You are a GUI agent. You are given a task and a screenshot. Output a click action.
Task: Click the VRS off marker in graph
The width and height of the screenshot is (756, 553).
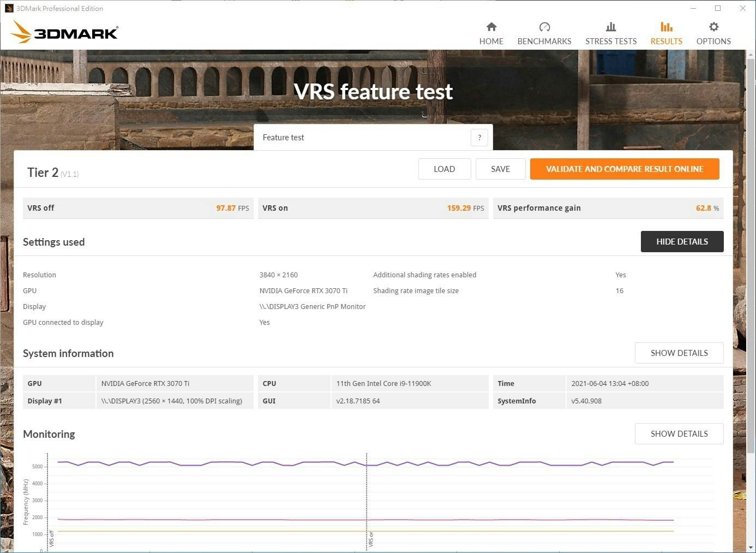pyautogui.click(x=51, y=538)
